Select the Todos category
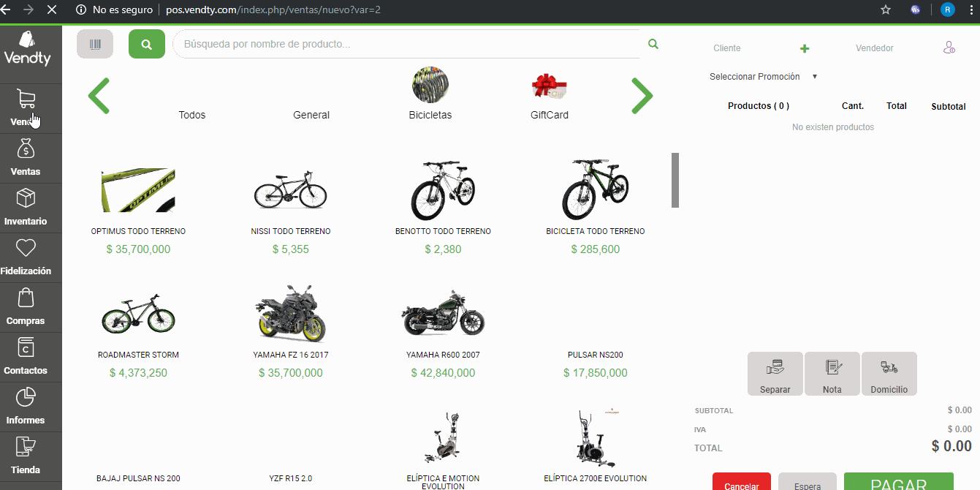This screenshot has height=490, width=980. (192, 115)
